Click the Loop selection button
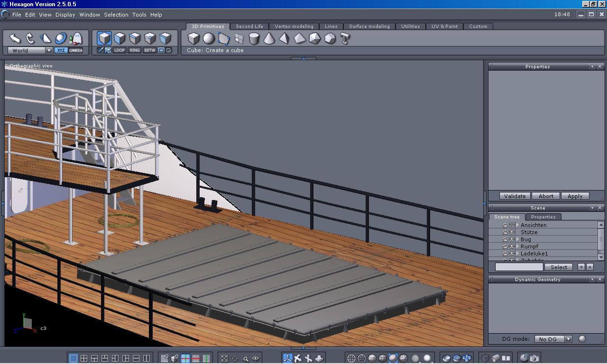Viewport: 607px width, 364px height. (120, 50)
